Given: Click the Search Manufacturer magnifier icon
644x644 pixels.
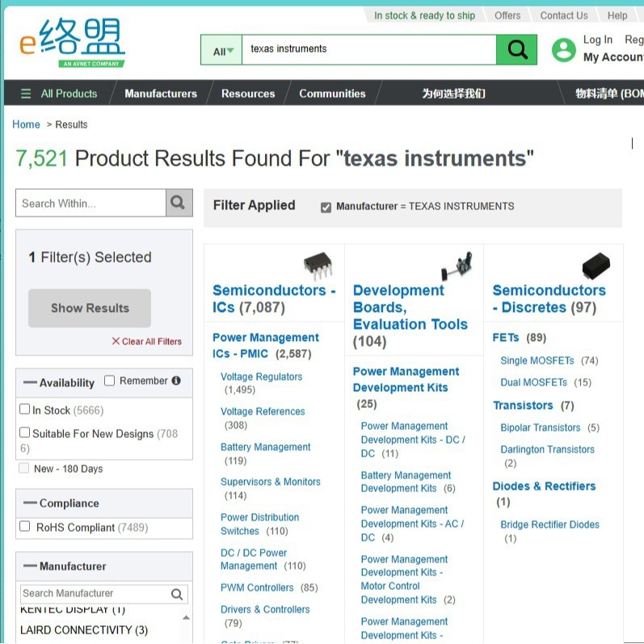Looking at the screenshot, I should click(177, 594).
